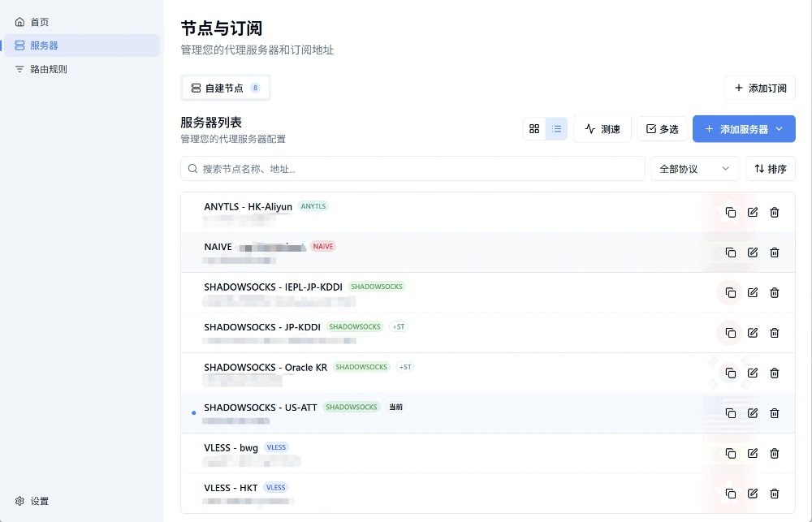Copy the ANYTLS - HK-Aliyun server entry
This screenshot has height=522, width=812.
(731, 213)
